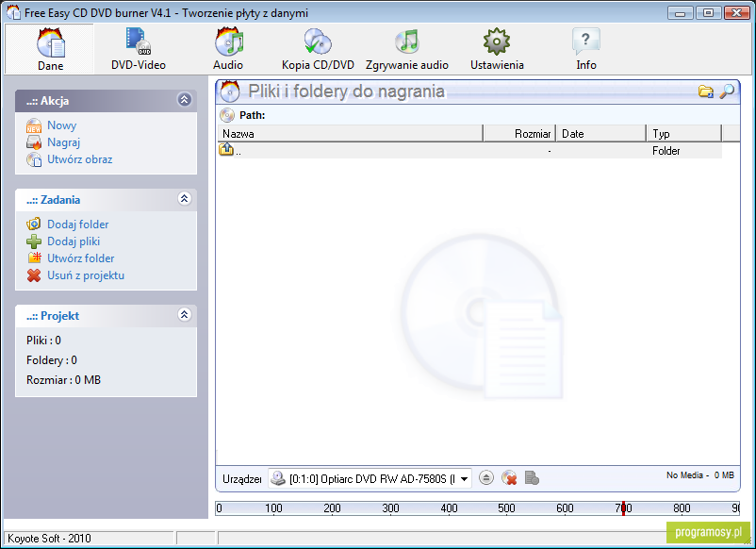Open Kopia CD/DVD copy mode
This screenshot has height=549, width=756.
[318, 49]
